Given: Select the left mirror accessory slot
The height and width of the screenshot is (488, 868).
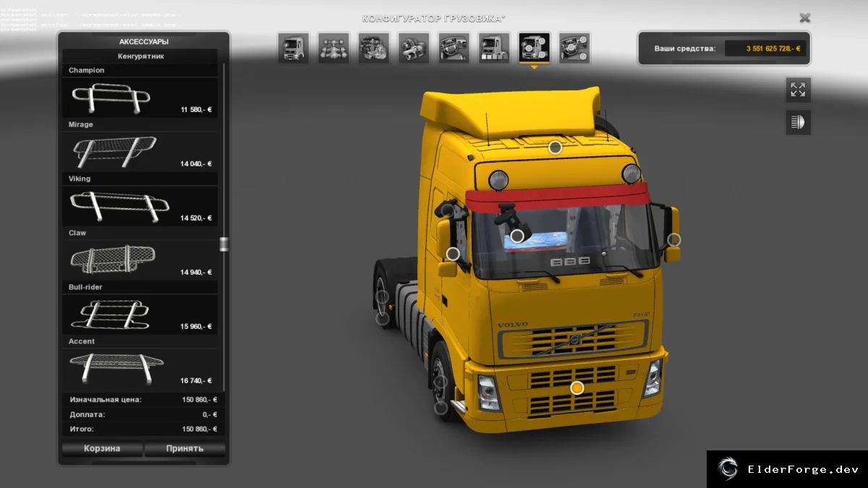Looking at the screenshot, I should click(453, 254).
